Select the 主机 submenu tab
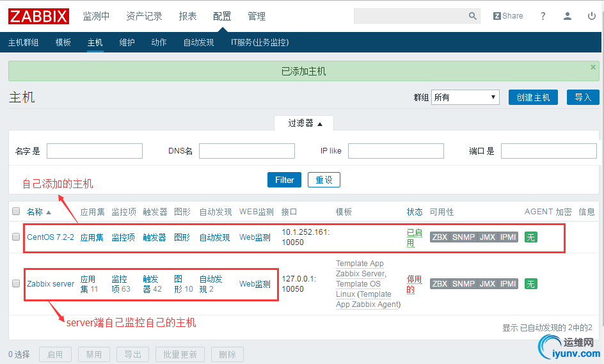The image size is (604, 364). [95, 42]
